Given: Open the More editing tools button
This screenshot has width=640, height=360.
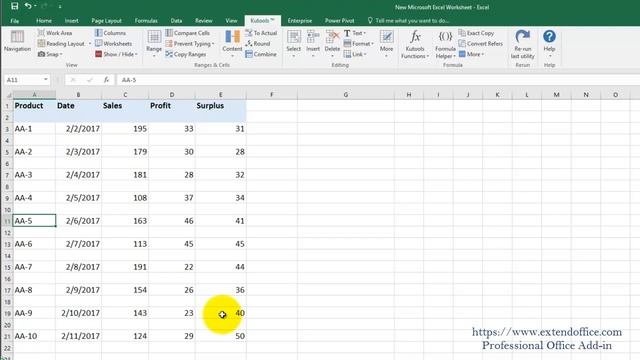Looking at the screenshot, I should point(386,43).
